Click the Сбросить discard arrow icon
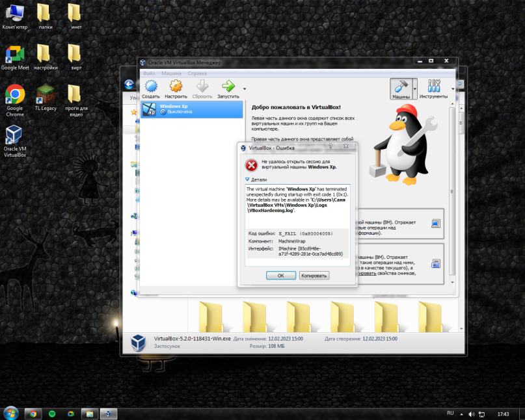This screenshot has height=420, width=525. click(x=202, y=89)
